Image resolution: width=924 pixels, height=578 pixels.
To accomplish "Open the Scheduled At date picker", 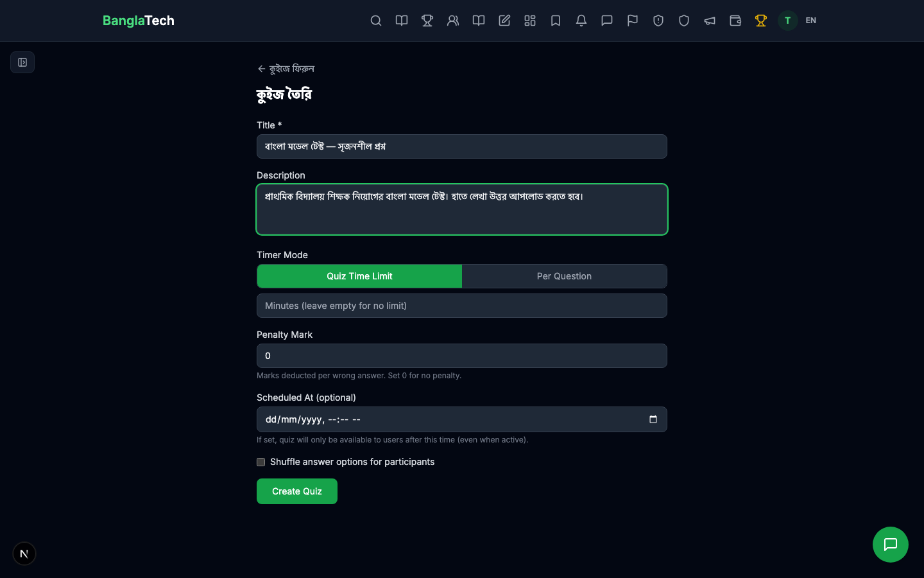I will [x=653, y=419].
